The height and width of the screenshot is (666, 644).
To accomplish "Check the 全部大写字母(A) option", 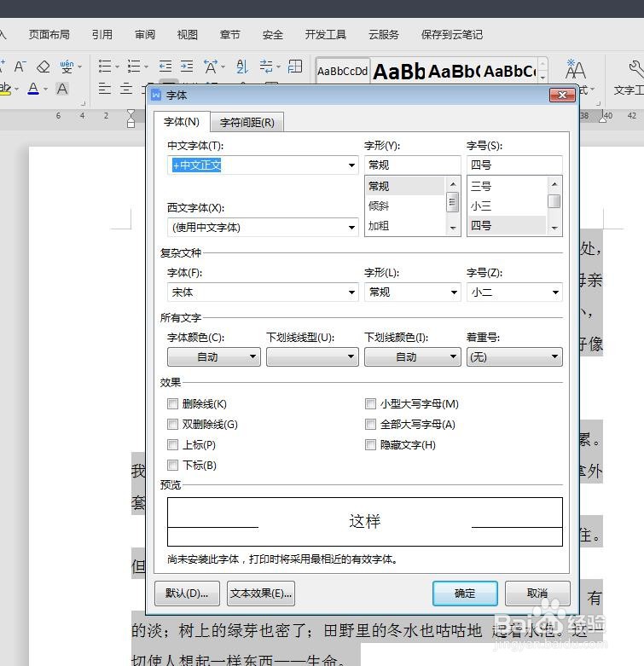I will coord(370,424).
